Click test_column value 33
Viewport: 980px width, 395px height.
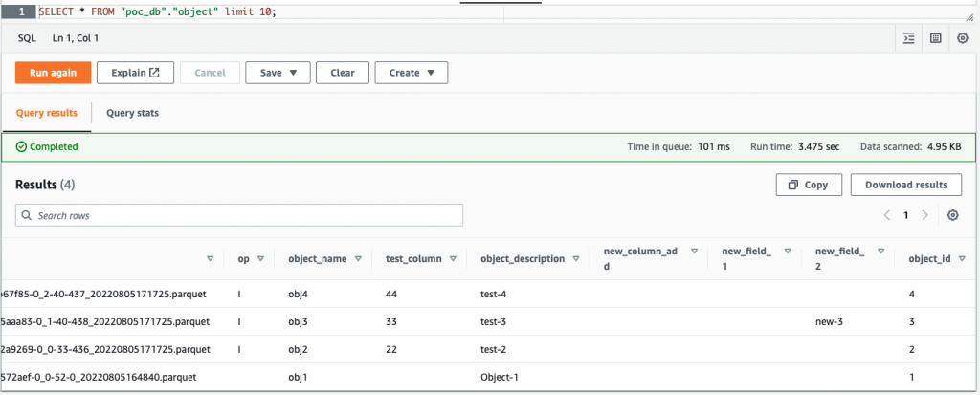391,322
